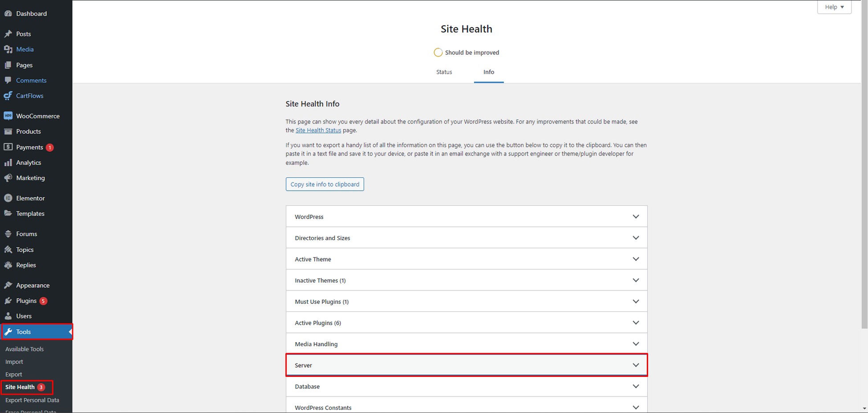Click the Pages icon in sidebar
868x413 pixels.
pyautogui.click(x=8, y=65)
